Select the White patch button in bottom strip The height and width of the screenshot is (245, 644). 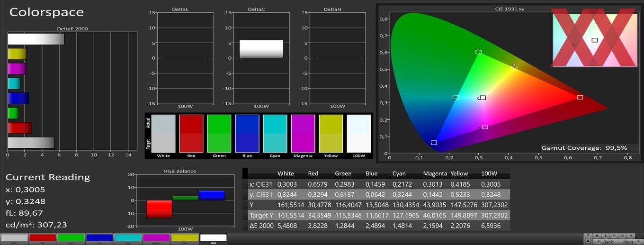(14, 238)
